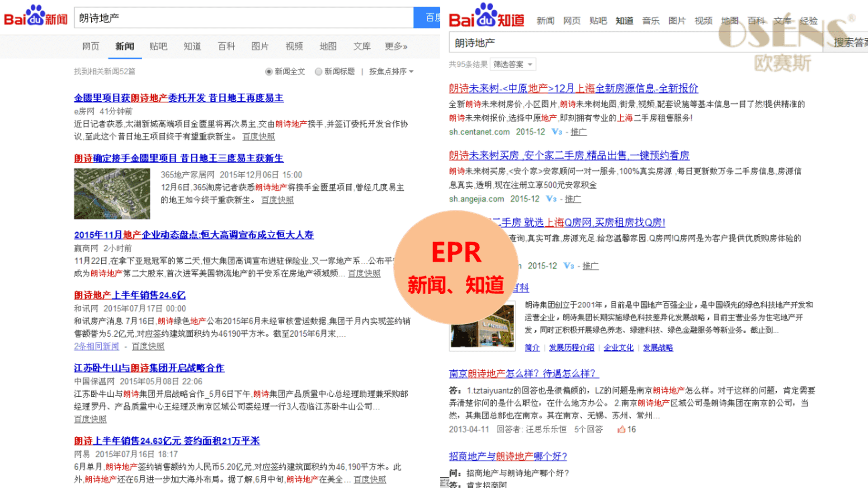This screenshot has height=488, width=868.
Task: Click the Baidu 知道 logo
Action: pos(486,16)
